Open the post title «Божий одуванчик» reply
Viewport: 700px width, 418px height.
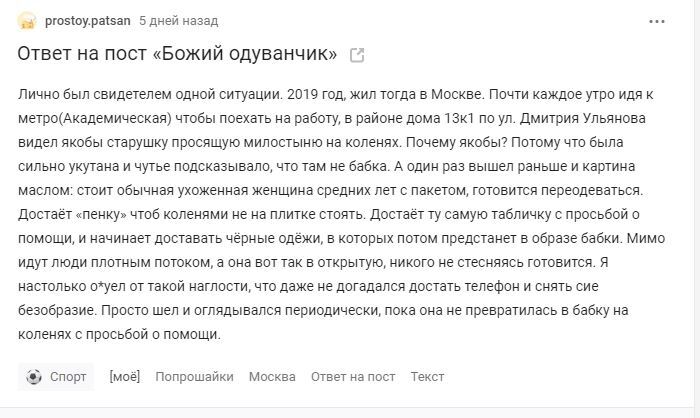(x=177, y=54)
